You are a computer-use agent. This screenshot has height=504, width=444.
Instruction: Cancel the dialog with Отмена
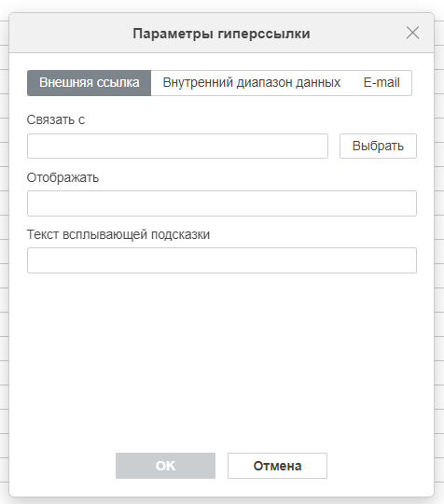click(277, 466)
